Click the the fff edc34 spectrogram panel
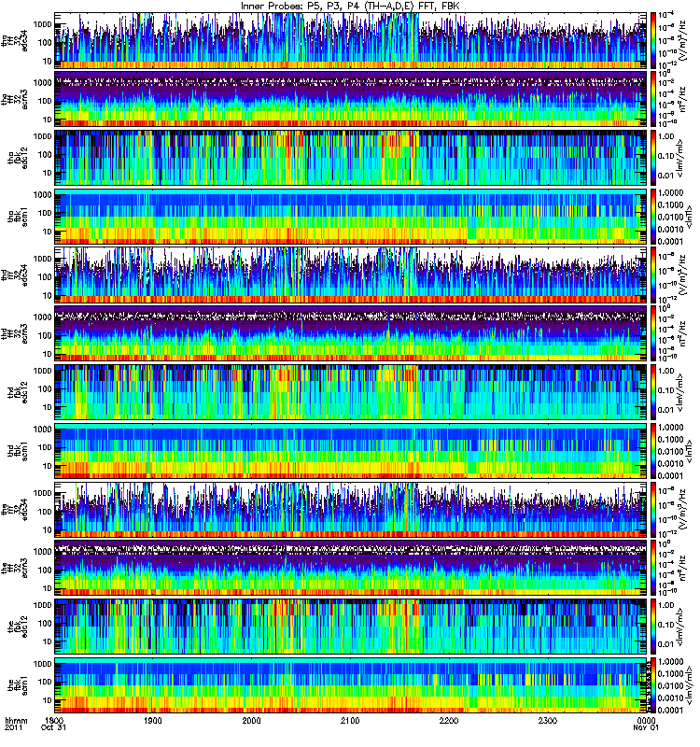The image size is (700, 747). (x=351, y=510)
